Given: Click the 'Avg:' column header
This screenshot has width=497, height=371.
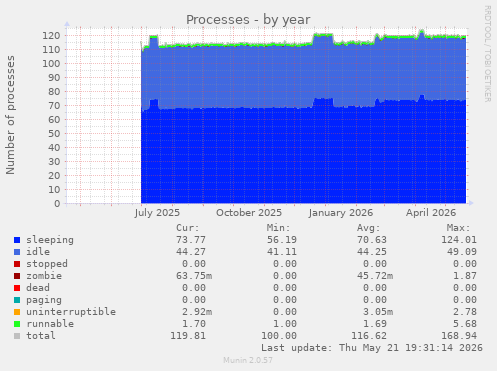Looking at the screenshot, I should click(368, 228).
